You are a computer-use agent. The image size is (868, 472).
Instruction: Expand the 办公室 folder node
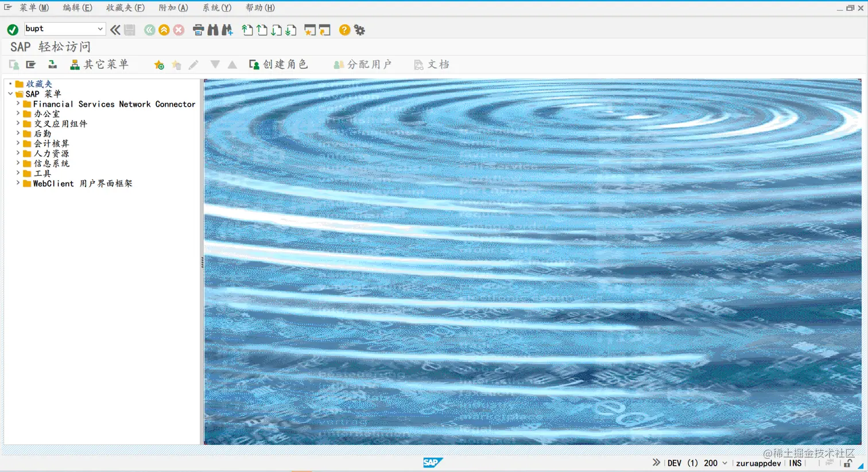18,114
